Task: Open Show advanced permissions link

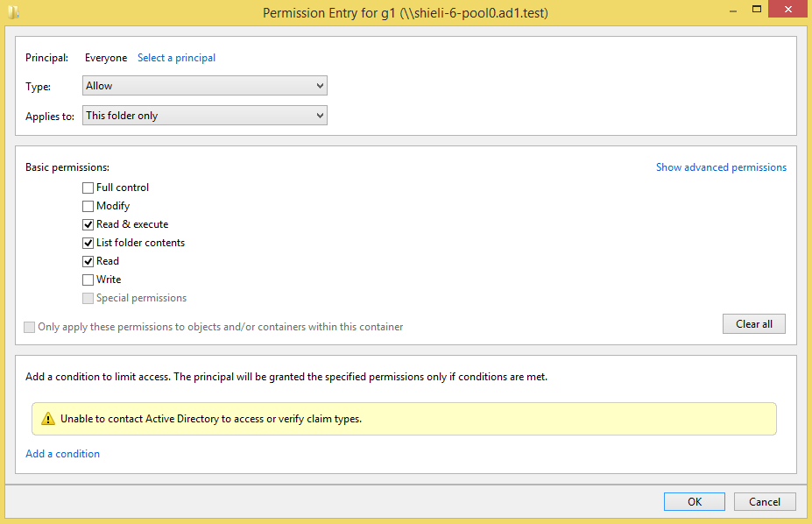Action: [722, 167]
